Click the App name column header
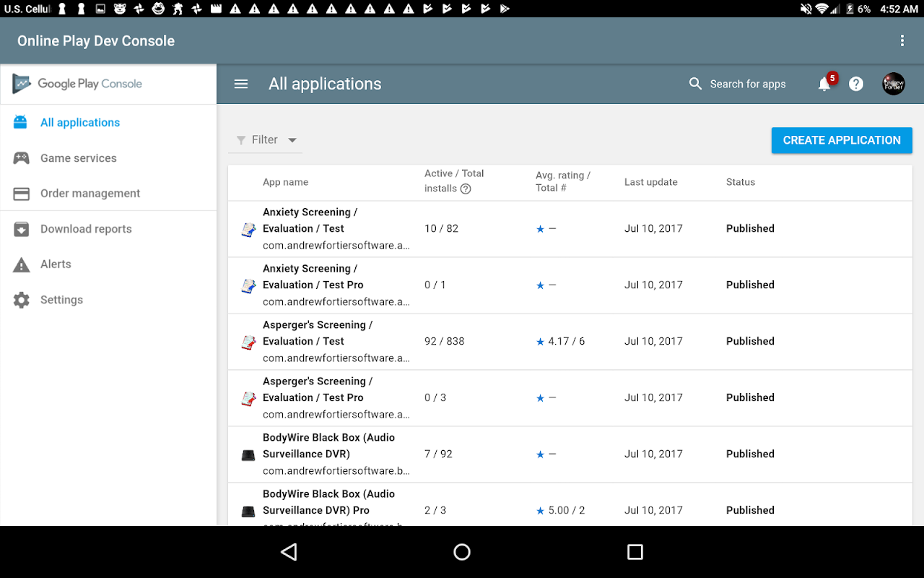The height and width of the screenshot is (578, 924). coord(285,182)
